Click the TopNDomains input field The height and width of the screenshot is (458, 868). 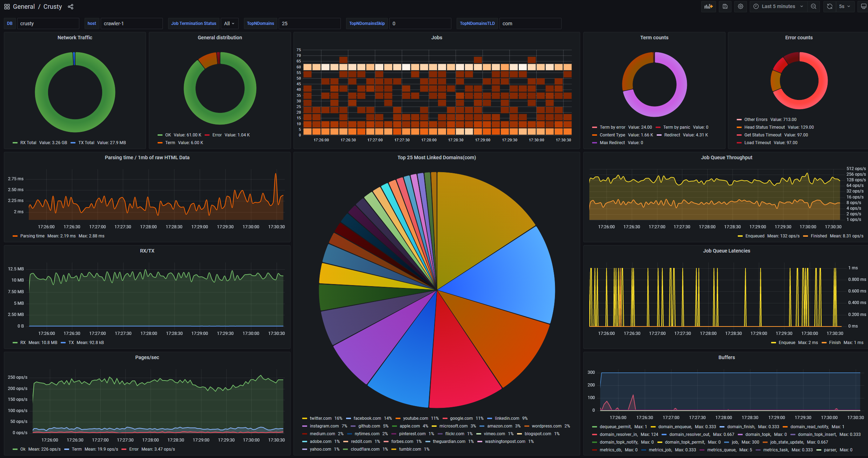[x=309, y=23]
